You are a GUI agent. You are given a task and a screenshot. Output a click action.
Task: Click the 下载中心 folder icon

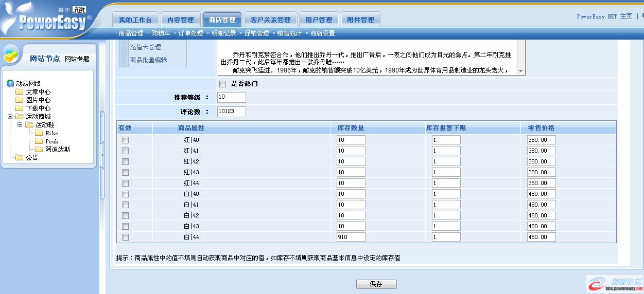[20, 108]
